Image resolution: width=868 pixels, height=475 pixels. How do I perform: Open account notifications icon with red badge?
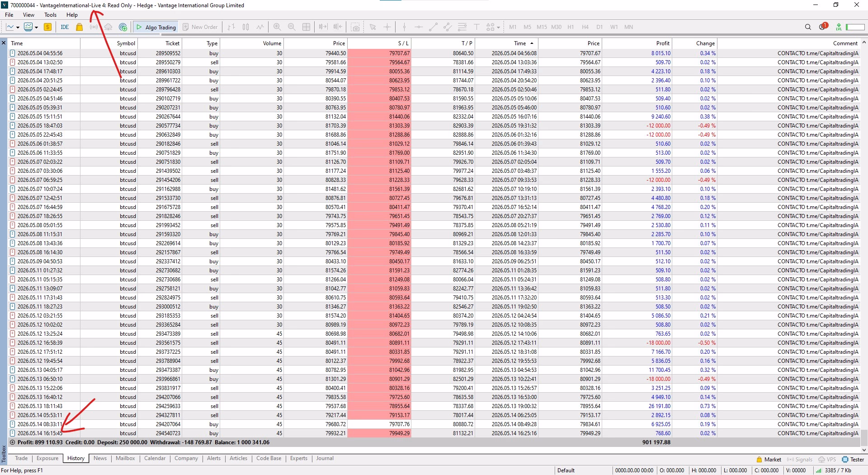tap(823, 27)
